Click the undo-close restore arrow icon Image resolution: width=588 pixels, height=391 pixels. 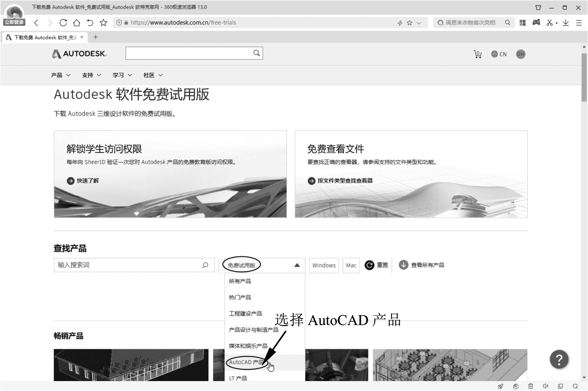click(90, 22)
